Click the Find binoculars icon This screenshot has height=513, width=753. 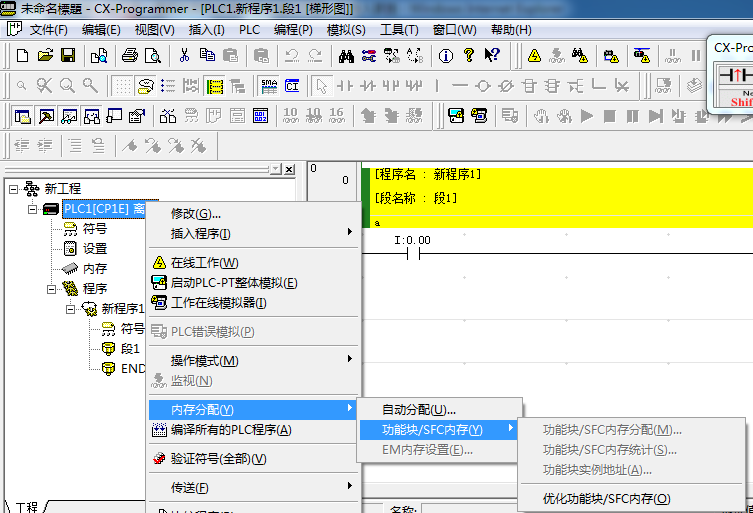point(346,55)
